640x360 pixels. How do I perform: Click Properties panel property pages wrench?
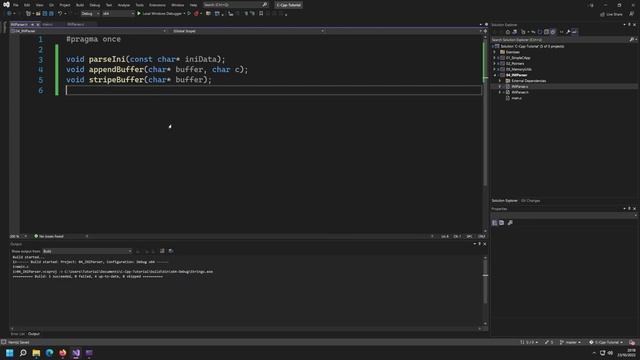[x=510, y=223]
